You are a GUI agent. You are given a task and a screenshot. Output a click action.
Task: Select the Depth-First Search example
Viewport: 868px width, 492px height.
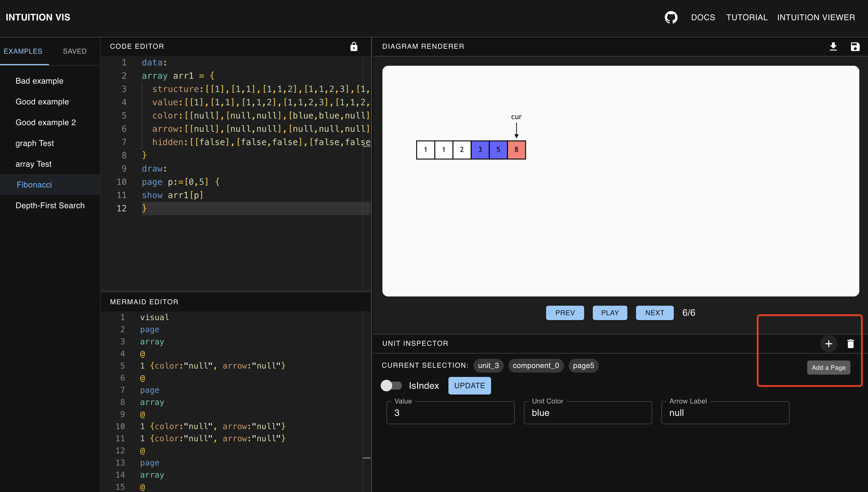click(x=50, y=204)
